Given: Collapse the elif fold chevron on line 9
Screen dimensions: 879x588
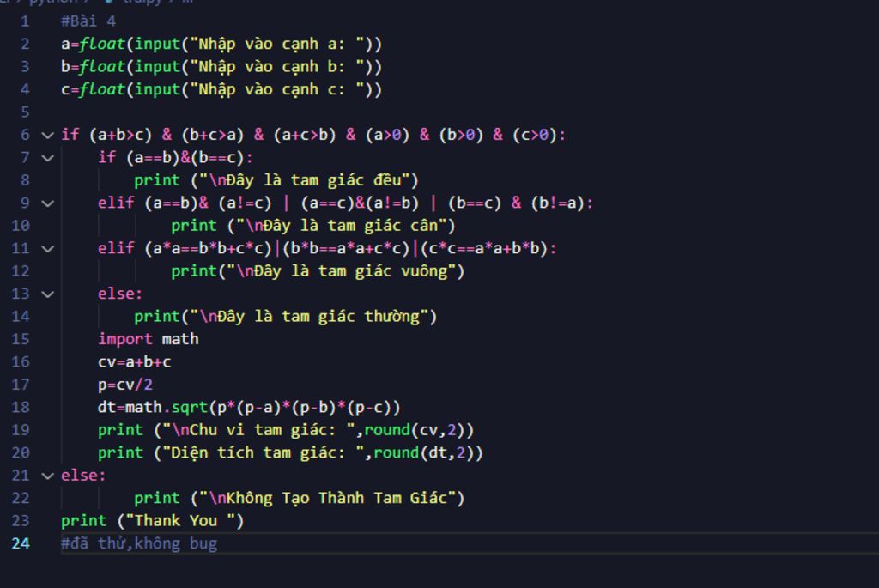Looking at the screenshot, I should point(48,203).
